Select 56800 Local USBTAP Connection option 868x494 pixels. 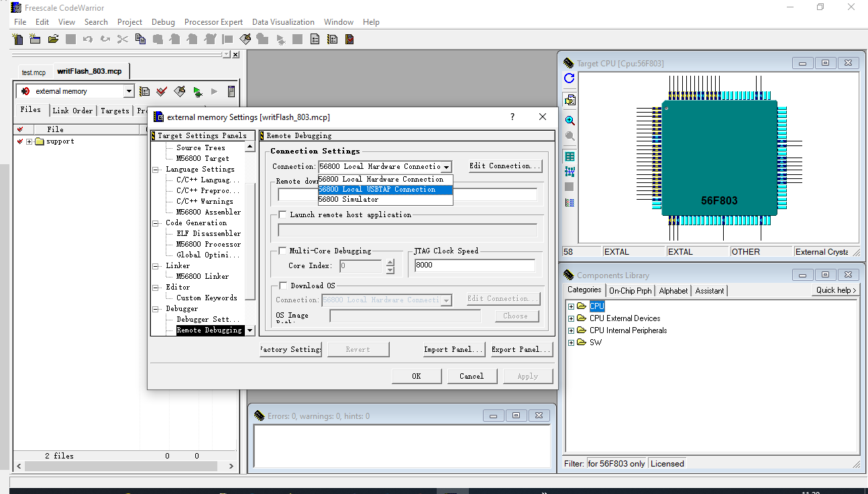click(x=386, y=189)
